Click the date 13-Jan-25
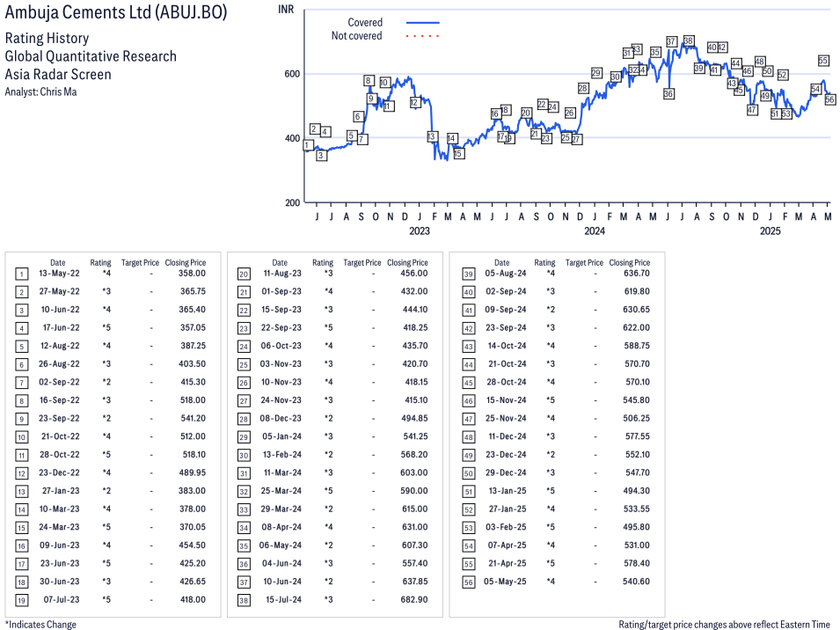The height and width of the screenshot is (630, 840). pyautogui.click(x=507, y=491)
